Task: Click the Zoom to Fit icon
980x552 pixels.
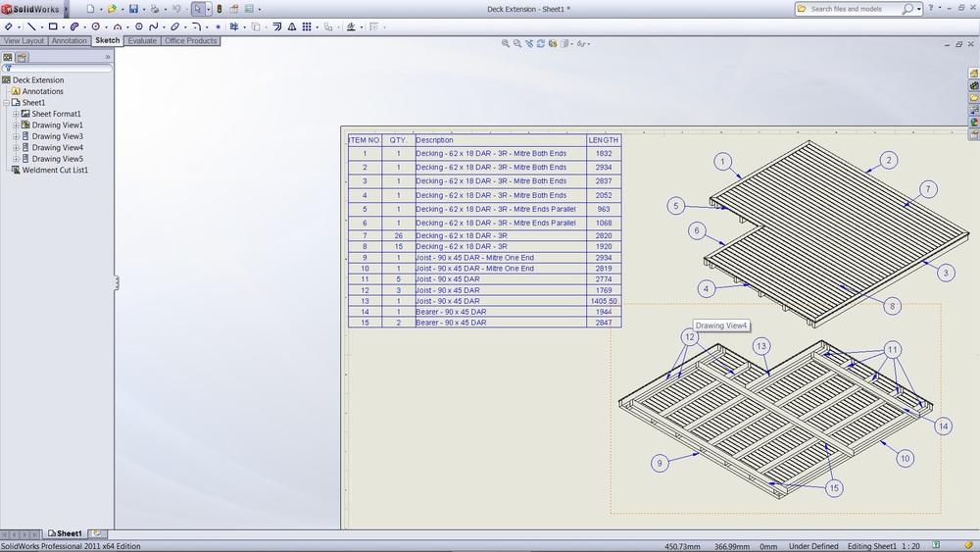Action: (506, 43)
